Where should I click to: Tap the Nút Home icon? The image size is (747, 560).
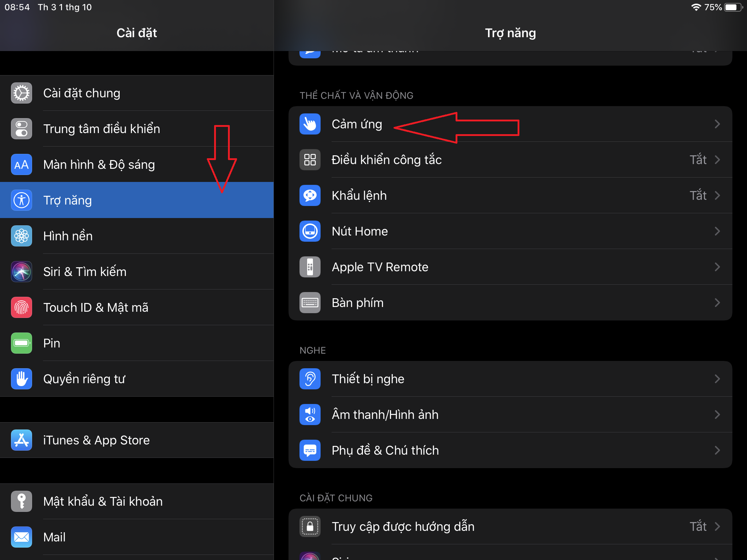pos(310,231)
